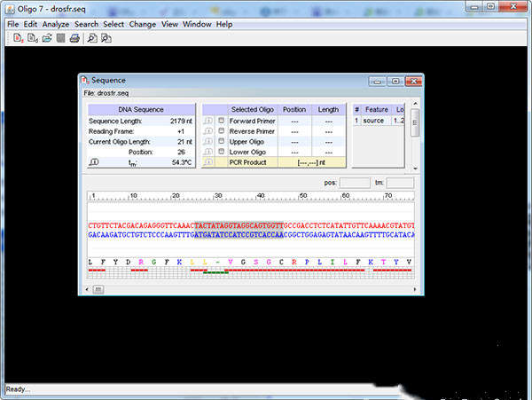Viewport: 532px width, 400px height.
Task: Click the Feature column header
Action: [374, 109]
